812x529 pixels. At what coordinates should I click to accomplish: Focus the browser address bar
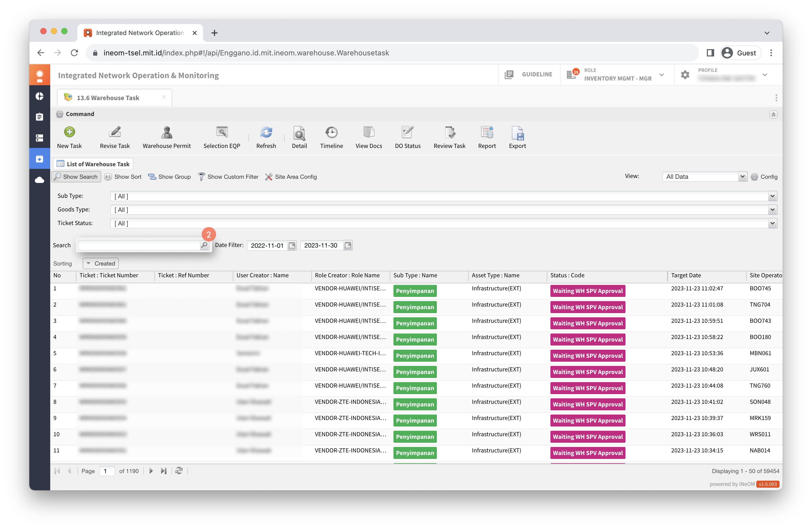pyautogui.click(x=392, y=53)
